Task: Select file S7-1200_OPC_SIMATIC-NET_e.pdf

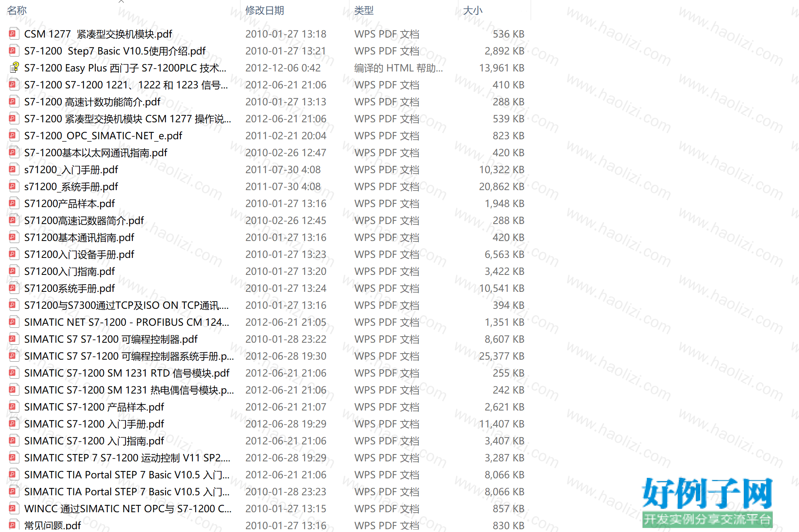Action: click(103, 136)
